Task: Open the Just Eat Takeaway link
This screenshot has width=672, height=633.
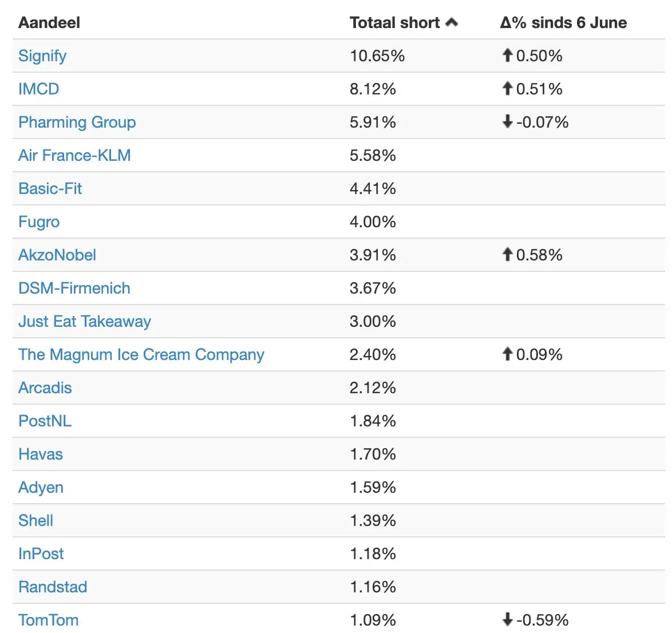Action: (x=85, y=322)
